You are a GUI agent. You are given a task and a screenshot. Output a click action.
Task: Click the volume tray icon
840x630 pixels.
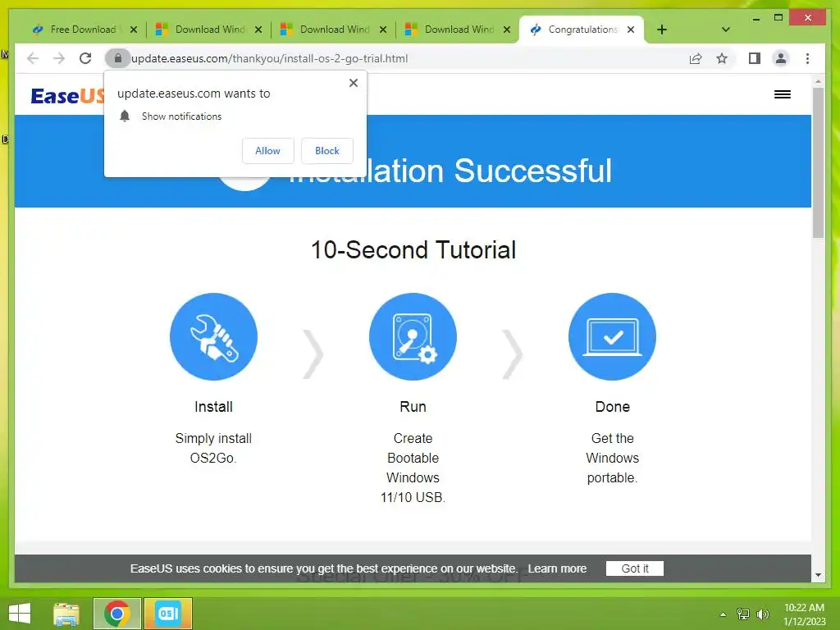[763, 614]
